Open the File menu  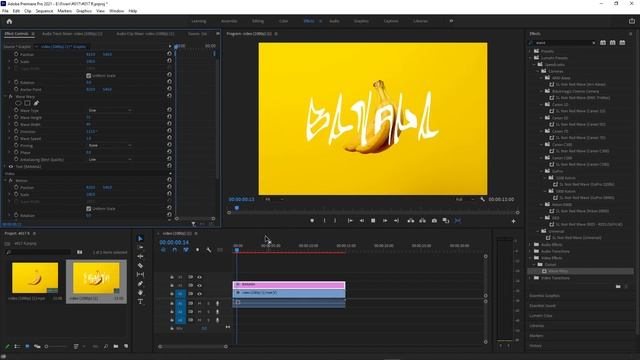[5, 11]
